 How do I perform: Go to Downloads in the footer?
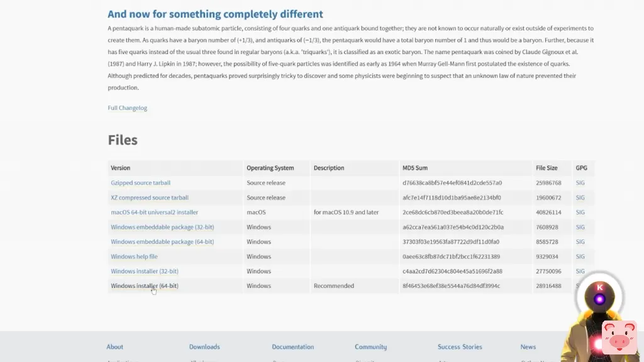[204, 347]
